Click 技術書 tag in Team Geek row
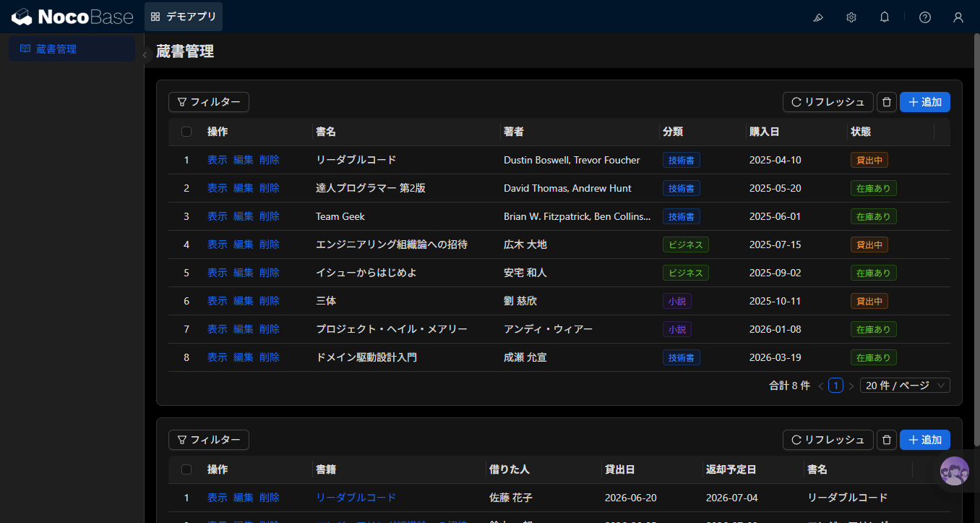 pyautogui.click(x=682, y=216)
